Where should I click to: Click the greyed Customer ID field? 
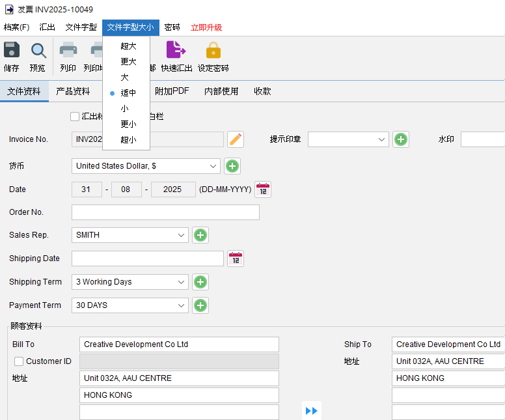point(179,361)
